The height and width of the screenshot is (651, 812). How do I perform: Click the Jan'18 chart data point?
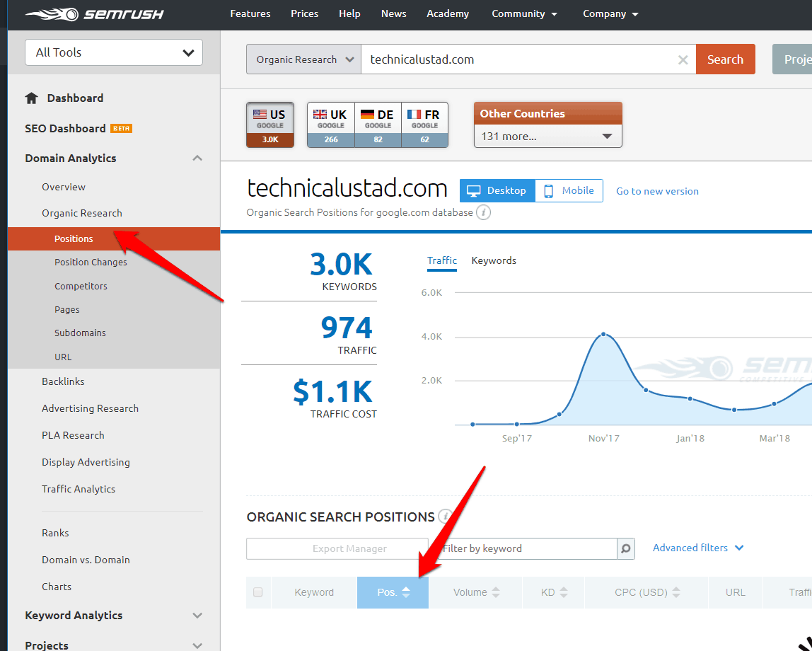tap(690, 398)
